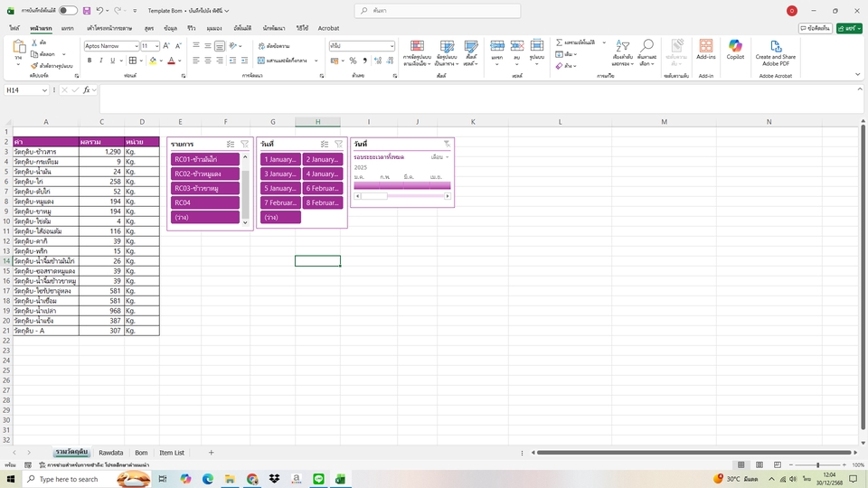Image resolution: width=868 pixels, height=488 pixels.
Task: Click the Copilot icon in the ribbon
Action: point(735,50)
